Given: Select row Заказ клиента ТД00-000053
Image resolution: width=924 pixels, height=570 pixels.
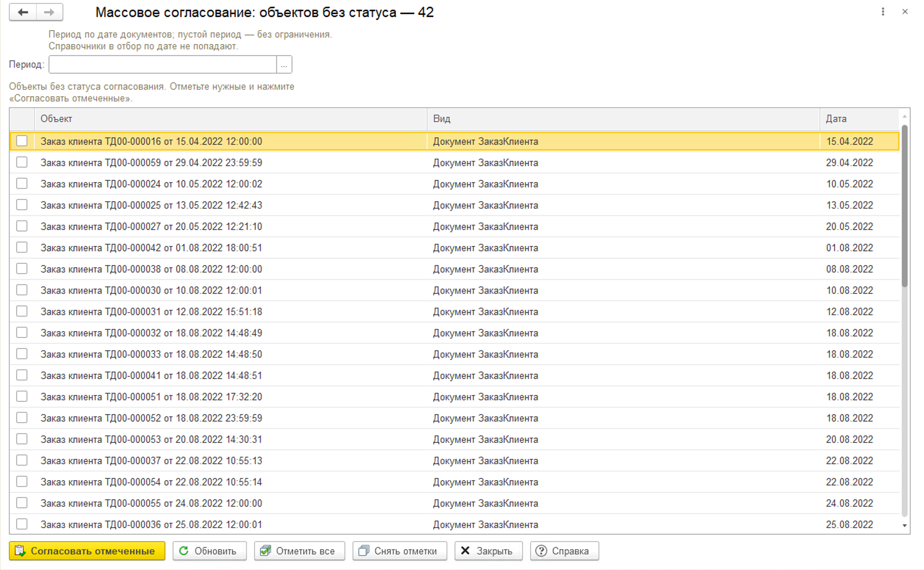Looking at the screenshot, I should pyautogui.click(x=455, y=440).
